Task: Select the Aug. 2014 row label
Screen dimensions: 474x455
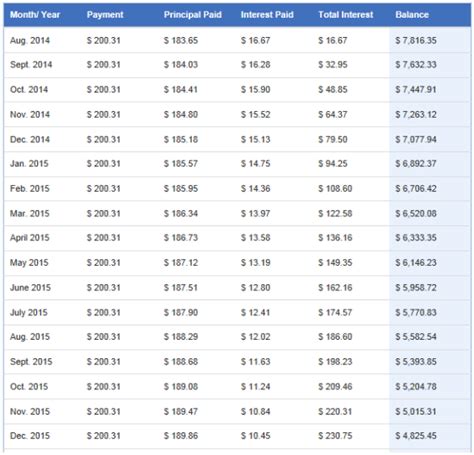Action: (30, 40)
